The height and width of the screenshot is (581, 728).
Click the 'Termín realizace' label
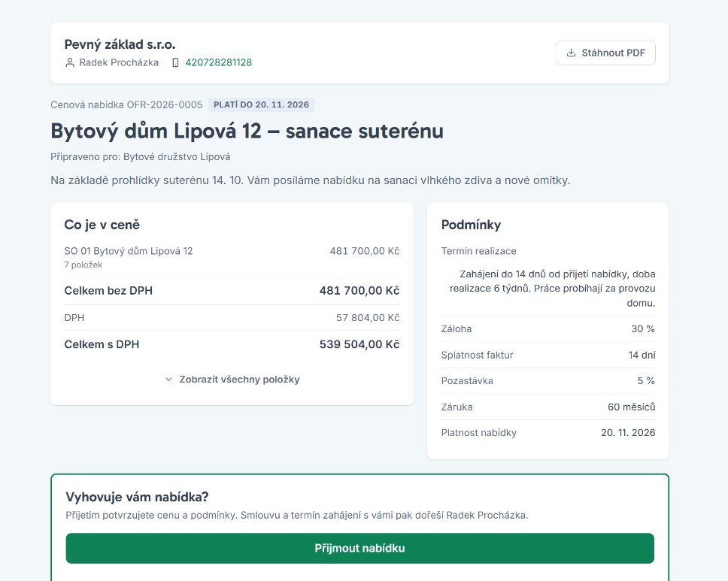coord(478,251)
